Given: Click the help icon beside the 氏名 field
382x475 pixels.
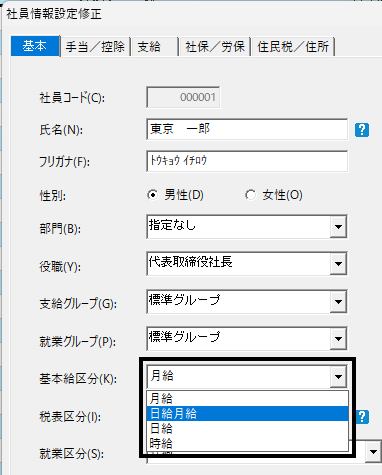Looking at the screenshot, I should point(362,130).
